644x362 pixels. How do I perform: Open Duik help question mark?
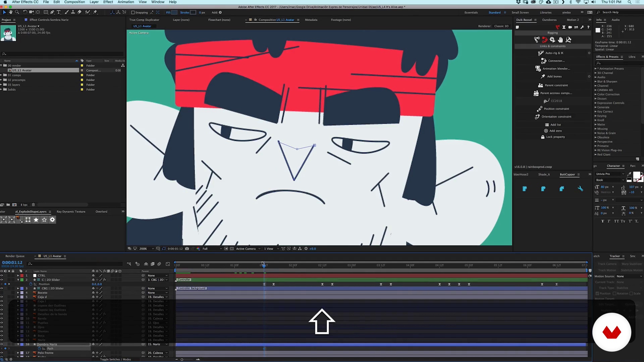click(x=588, y=27)
